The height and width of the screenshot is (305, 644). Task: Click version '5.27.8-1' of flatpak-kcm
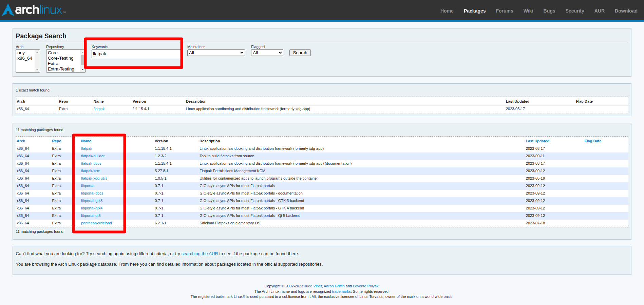pyautogui.click(x=162, y=171)
